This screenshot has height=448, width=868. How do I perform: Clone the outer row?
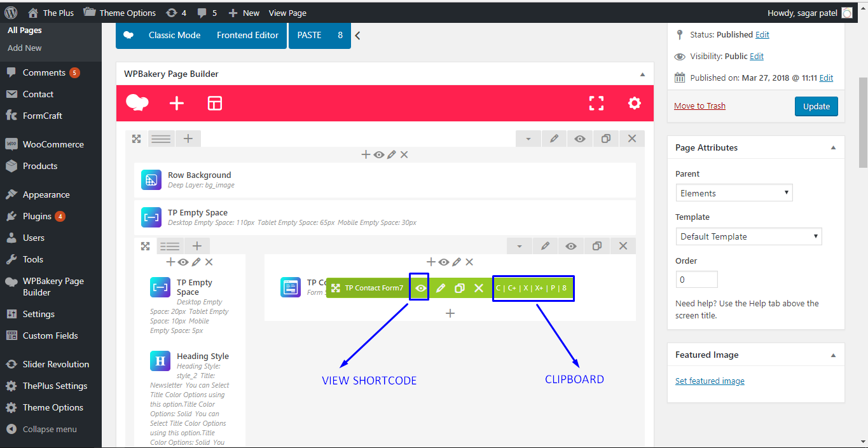606,139
